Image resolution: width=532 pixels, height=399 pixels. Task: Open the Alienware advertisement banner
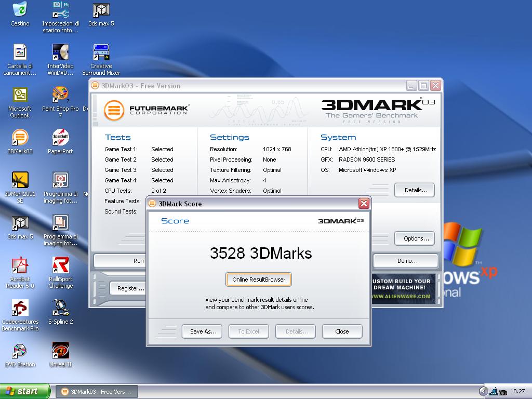pos(403,289)
